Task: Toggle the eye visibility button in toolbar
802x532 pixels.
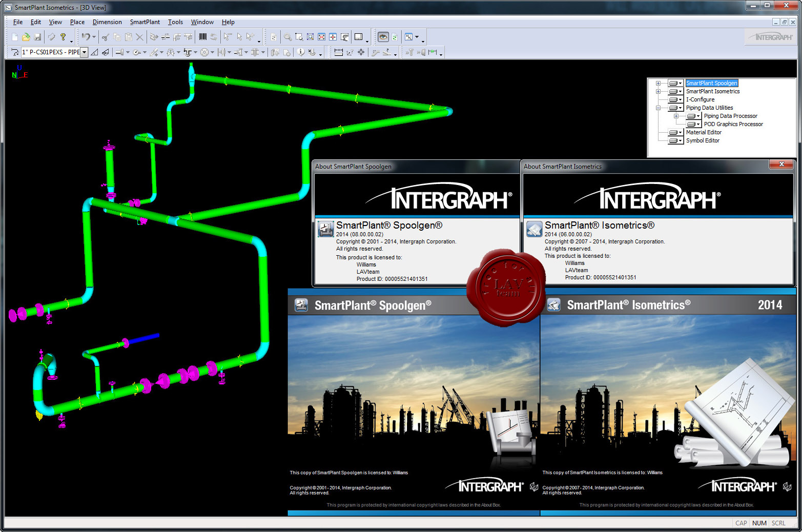Action: coord(383,37)
